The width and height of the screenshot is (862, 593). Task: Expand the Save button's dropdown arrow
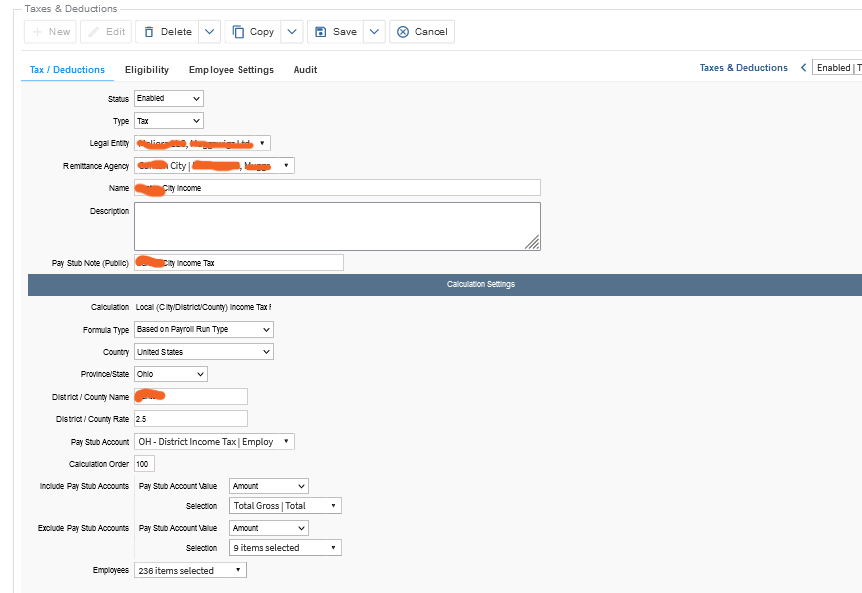(374, 32)
